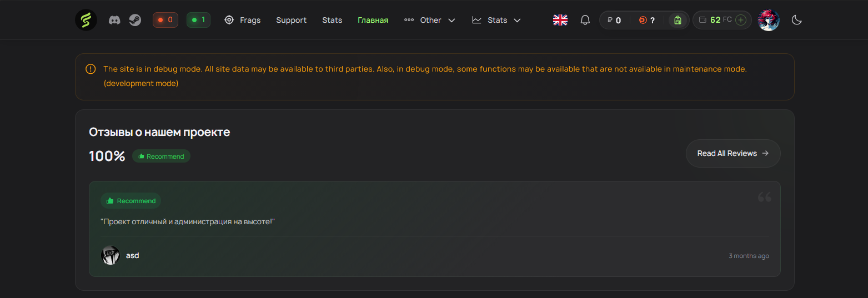Click the red offline counter badge
The height and width of the screenshot is (298, 868).
(165, 20)
